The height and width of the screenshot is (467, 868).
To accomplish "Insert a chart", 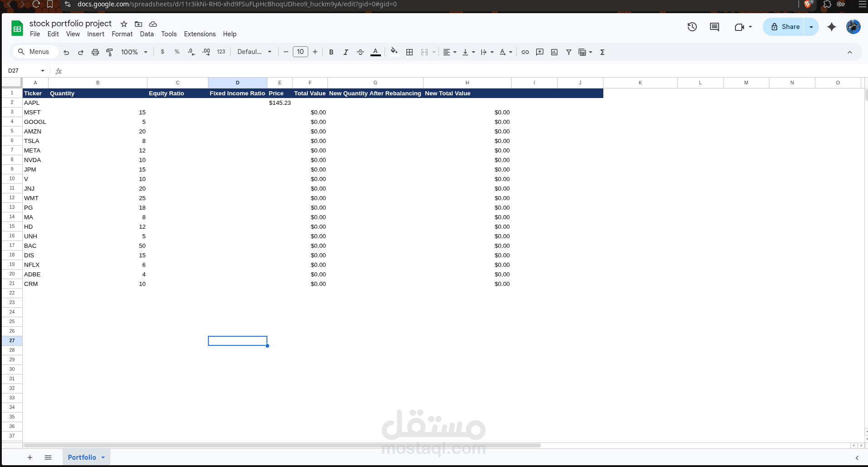I will [x=554, y=52].
